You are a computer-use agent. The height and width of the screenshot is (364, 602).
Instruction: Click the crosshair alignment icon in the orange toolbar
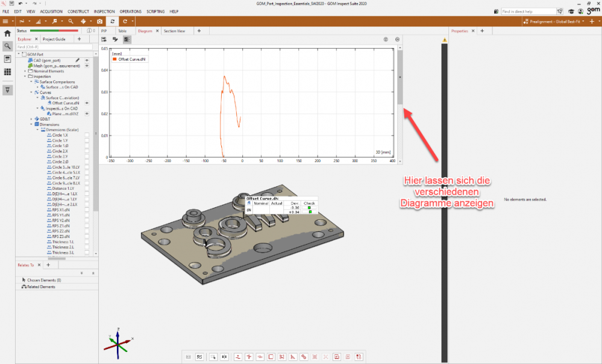click(x=83, y=22)
